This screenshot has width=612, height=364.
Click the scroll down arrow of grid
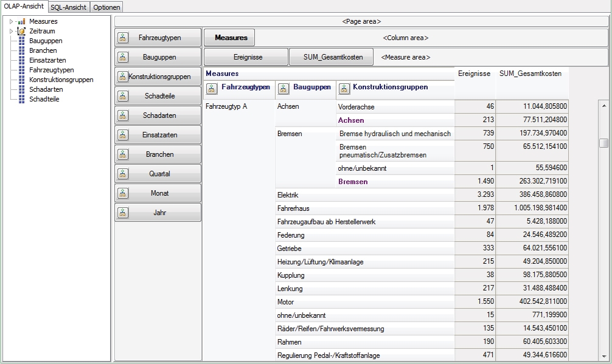click(603, 356)
